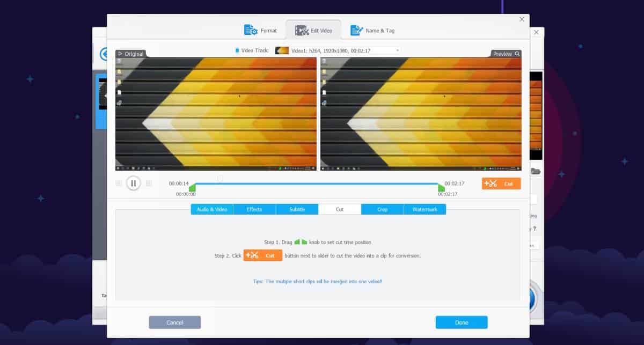Screen dimensions: 644x345
Task: Go to the Crop sub-tab
Action: (382, 209)
